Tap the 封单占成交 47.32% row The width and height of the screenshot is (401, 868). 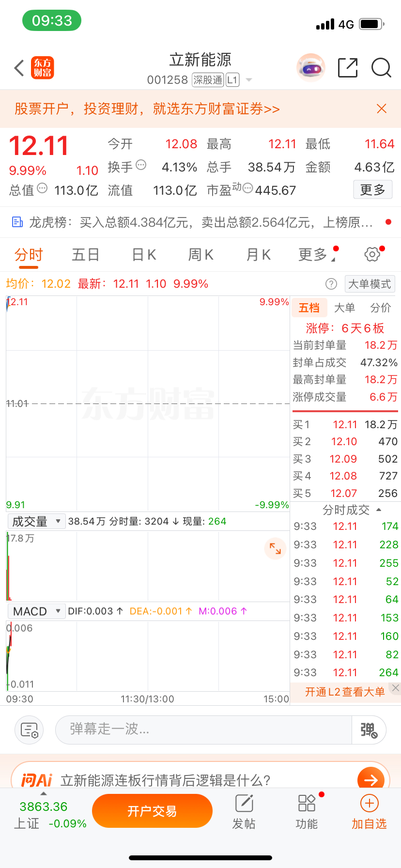click(345, 362)
